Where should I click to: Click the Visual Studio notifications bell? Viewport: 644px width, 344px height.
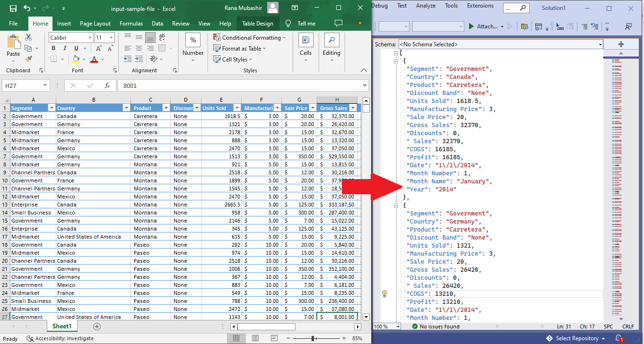click(619, 338)
